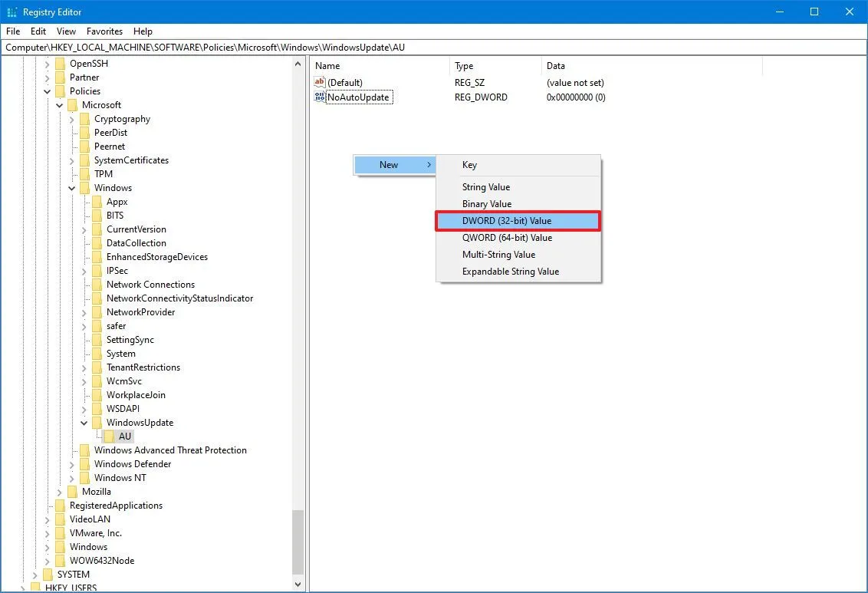The image size is (868, 593).
Task: Expand the CurrentVersion registry key
Action: (84, 229)
